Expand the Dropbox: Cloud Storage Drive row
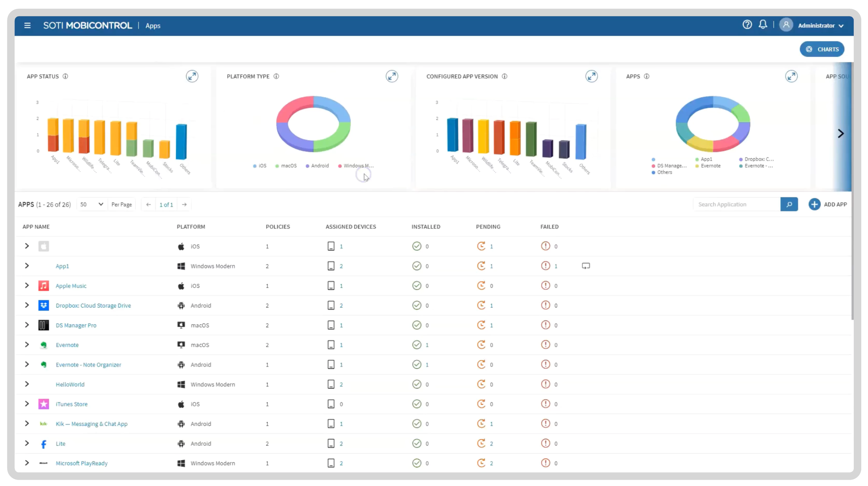 tap(27, 305)
